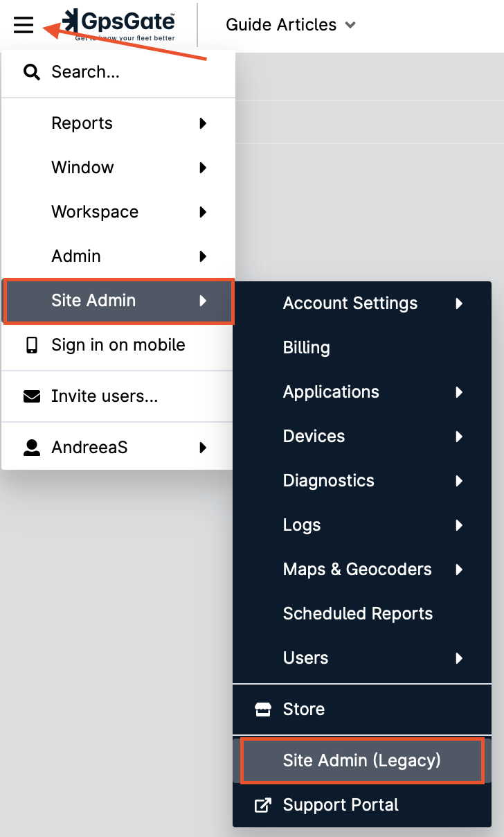This screenshot has height=837, width=504.
Task: Open the Window menu item
Action: 118,168
